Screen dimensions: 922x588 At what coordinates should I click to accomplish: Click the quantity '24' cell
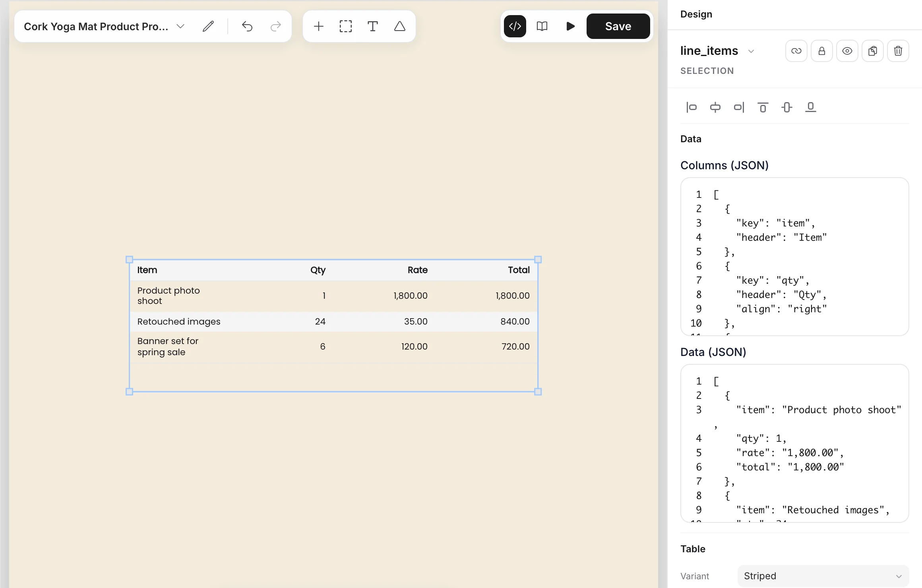click(x=320, y=321)
